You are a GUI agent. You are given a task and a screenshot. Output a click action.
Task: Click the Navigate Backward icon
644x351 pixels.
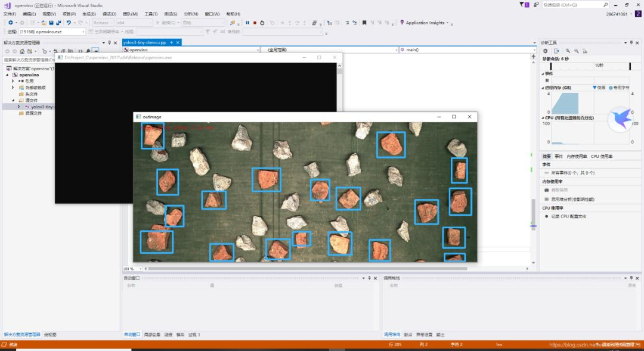coord(10,23)
